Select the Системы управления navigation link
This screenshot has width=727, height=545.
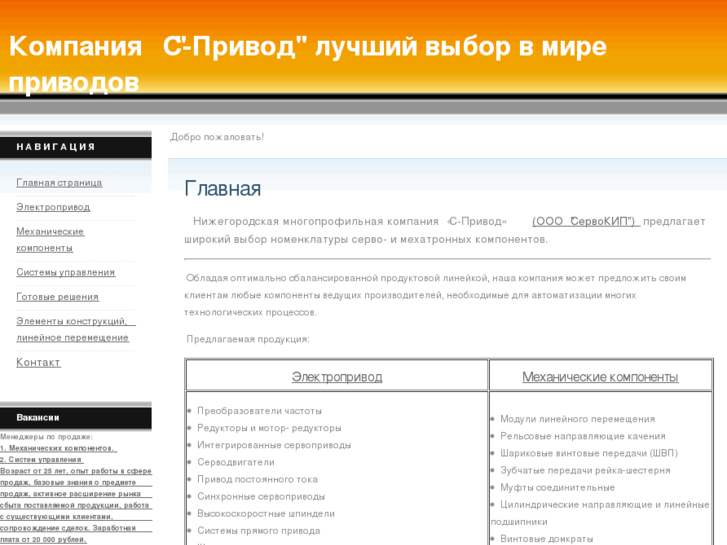pos(65,272)
